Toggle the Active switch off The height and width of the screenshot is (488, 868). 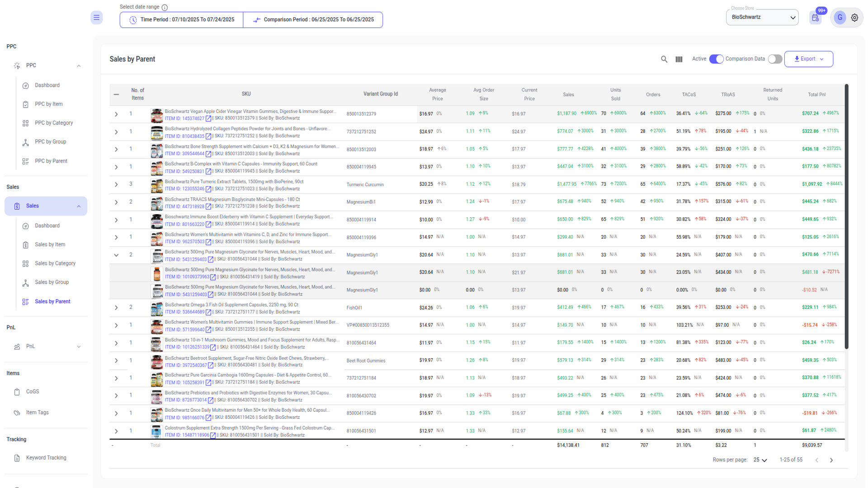click(716, 59)
